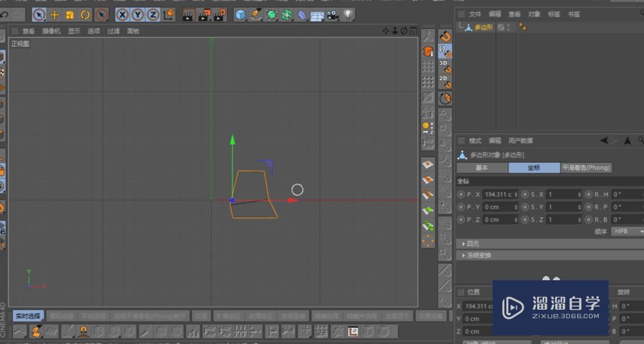
Task: Open the Floor environment objects icon
Action: coord(317,15)
